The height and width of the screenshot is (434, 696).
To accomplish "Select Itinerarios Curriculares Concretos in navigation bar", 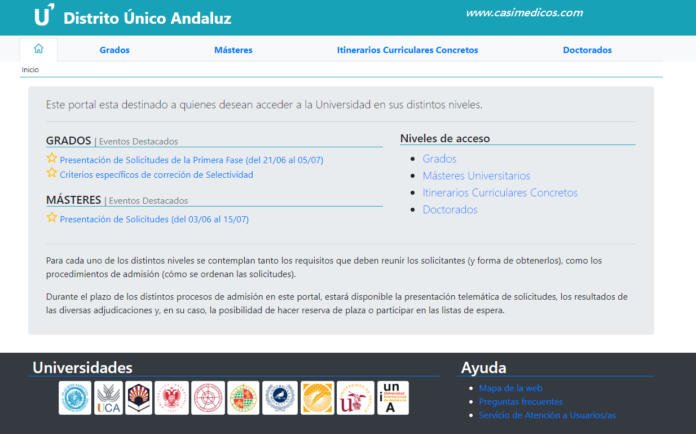I will (x=407, y=50).
